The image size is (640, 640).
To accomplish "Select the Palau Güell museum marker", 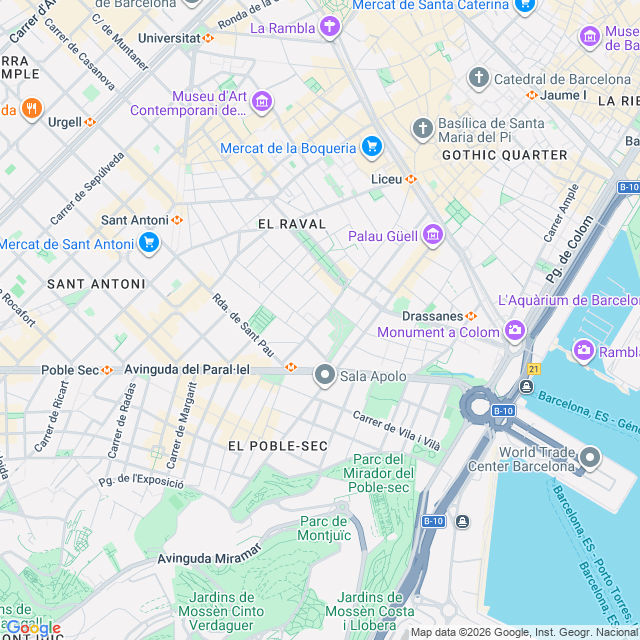I will point(433,235).
